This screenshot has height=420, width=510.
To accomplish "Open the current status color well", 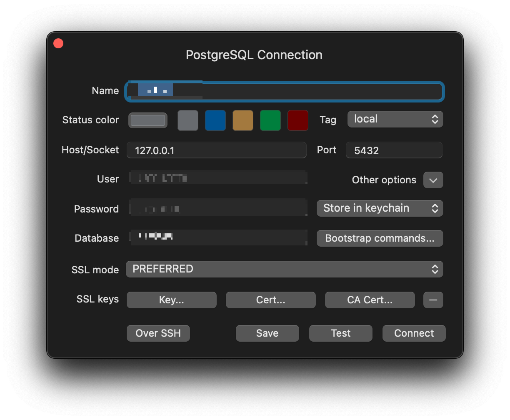I will pos(148,120).
